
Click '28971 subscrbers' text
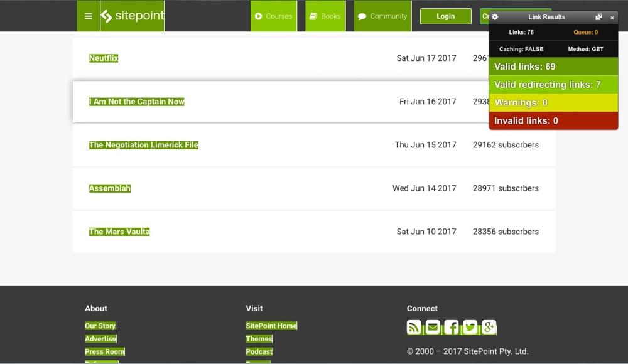point(506,188)
